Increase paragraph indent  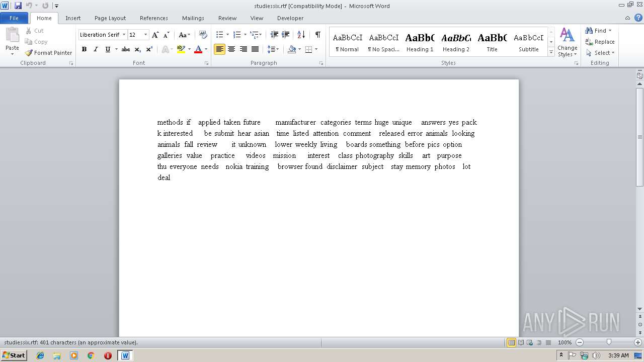tap(286, 35)
